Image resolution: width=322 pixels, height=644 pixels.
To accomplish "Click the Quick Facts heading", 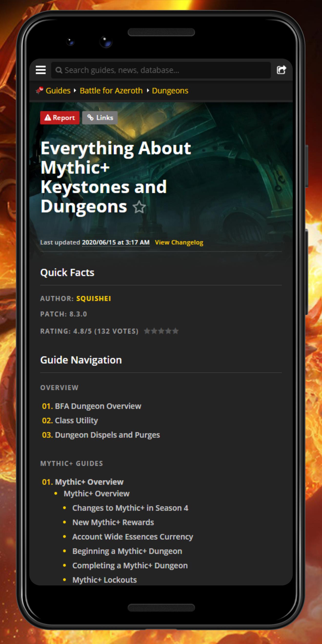I will (67, 272).
